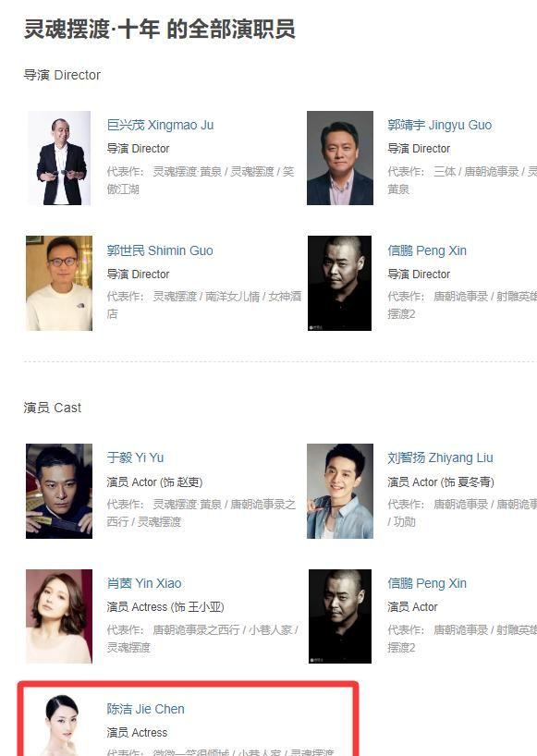Open Yin Xiao actress profile link

coord(144,583)
